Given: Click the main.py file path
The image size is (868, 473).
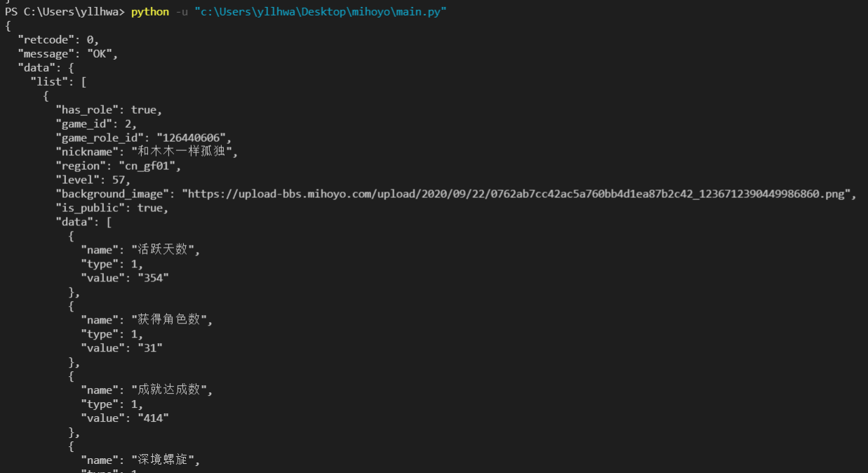Looking at the screenshot, I should click(x=321, y=12).
